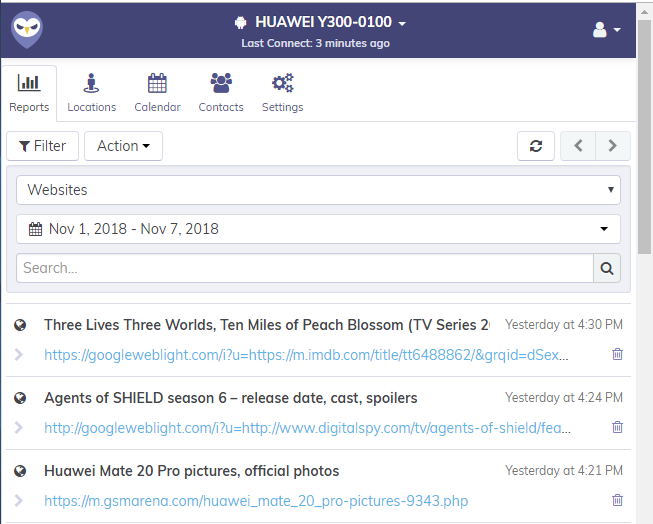
Task: Click the magnifier search button
Action: pos(607,268)
